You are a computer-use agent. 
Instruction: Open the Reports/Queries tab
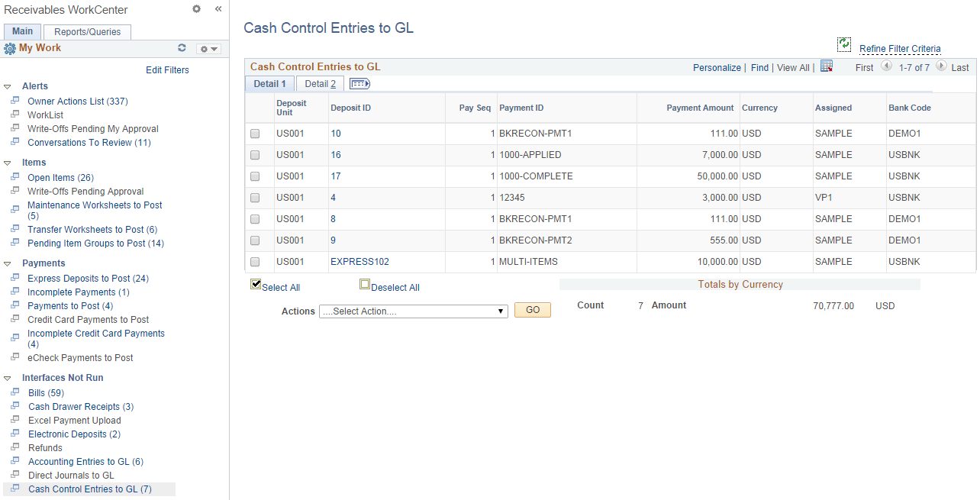click(x=87, y=32)
